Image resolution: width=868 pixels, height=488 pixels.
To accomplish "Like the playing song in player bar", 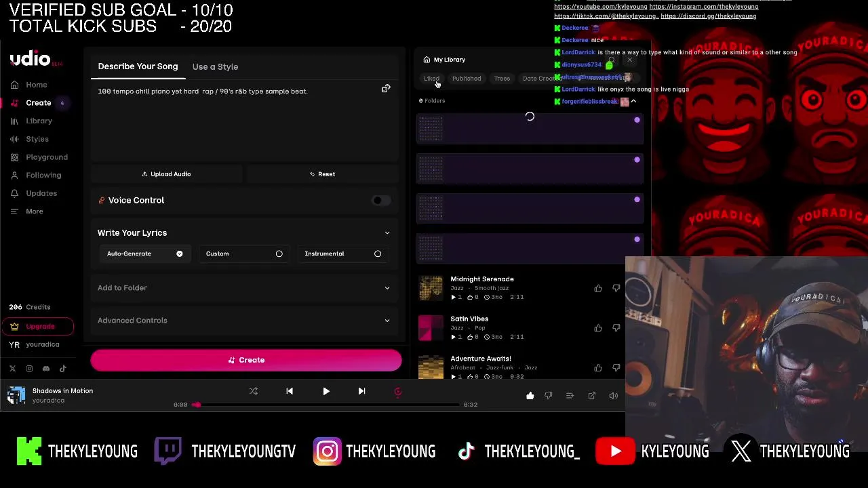I will [x=530, y=396].
